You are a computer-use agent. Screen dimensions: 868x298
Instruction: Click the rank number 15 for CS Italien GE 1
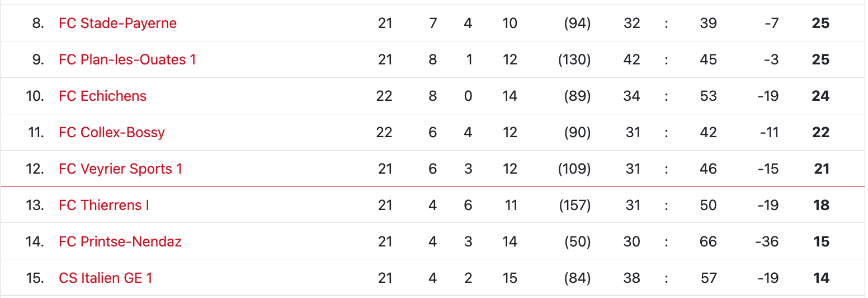(x=35, y=278)
